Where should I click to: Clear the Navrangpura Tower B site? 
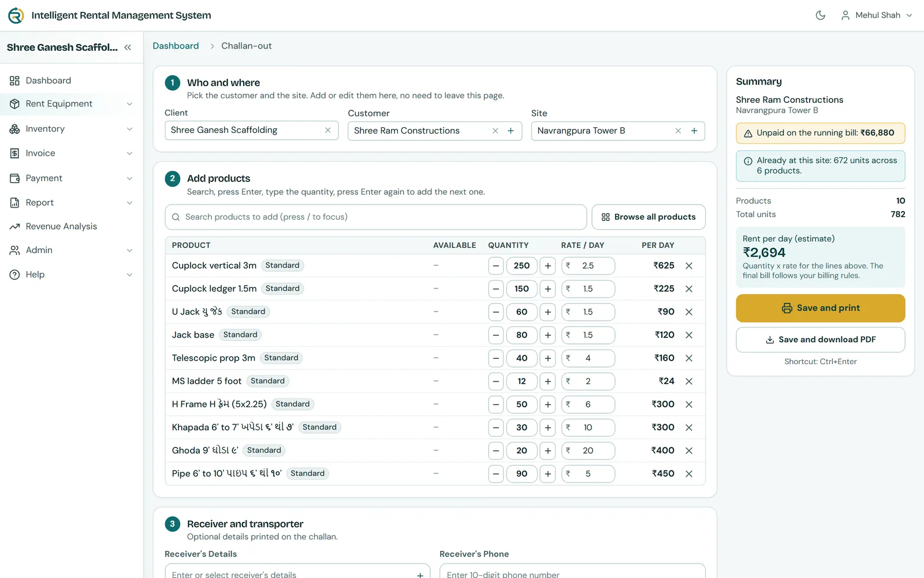pyautogui.click(x=678, y=131)
